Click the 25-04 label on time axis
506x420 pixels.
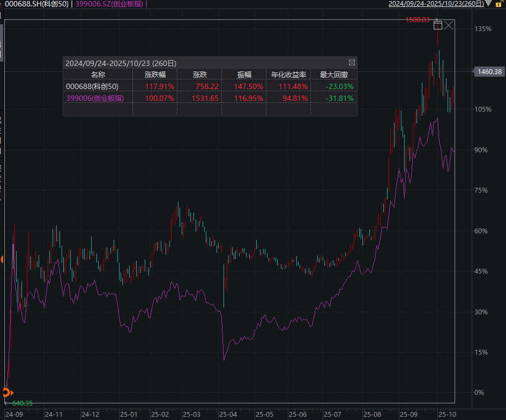coord(228,414)
